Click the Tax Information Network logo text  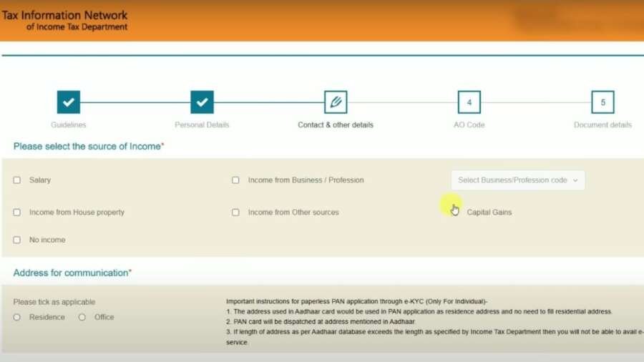tap(65, 21)
